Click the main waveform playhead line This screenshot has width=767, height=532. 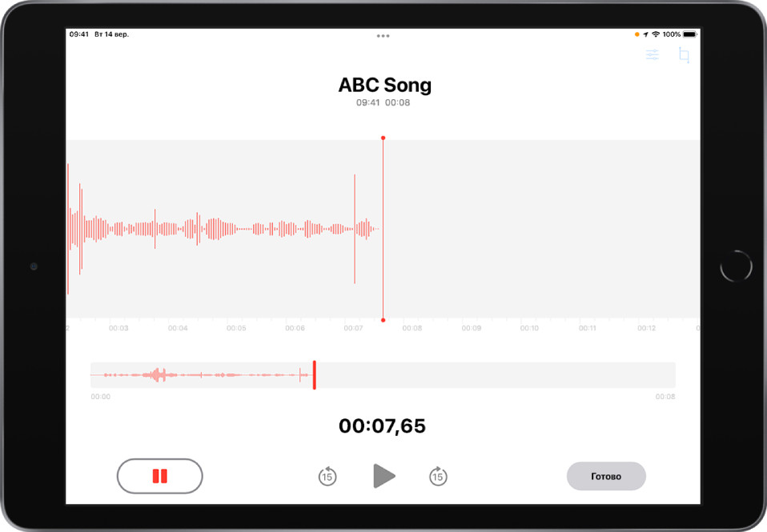(383, 229)
